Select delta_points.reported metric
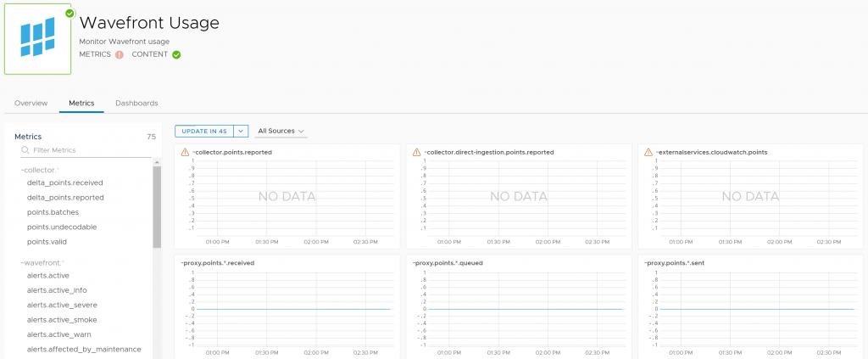Image resolution: width=868 pixels, height=359 pixels. [x=65, y=197]
